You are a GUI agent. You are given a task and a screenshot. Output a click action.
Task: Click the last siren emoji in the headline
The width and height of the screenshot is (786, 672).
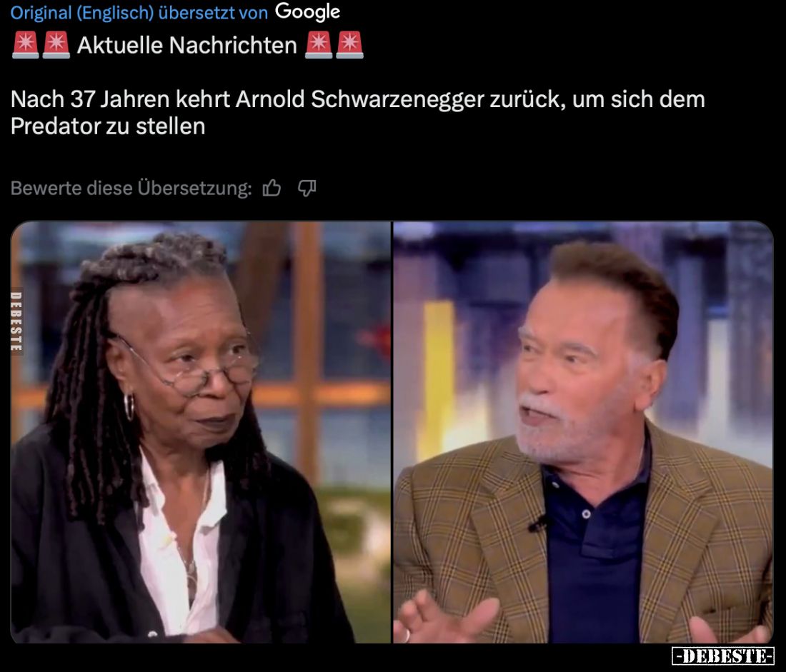point(350,45)
